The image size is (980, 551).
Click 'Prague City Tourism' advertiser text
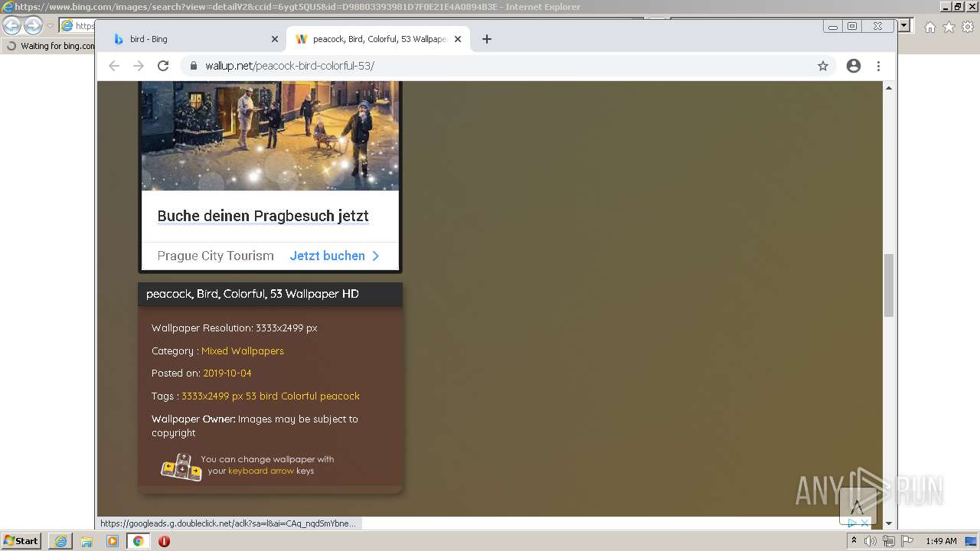(x=215, y=256)
